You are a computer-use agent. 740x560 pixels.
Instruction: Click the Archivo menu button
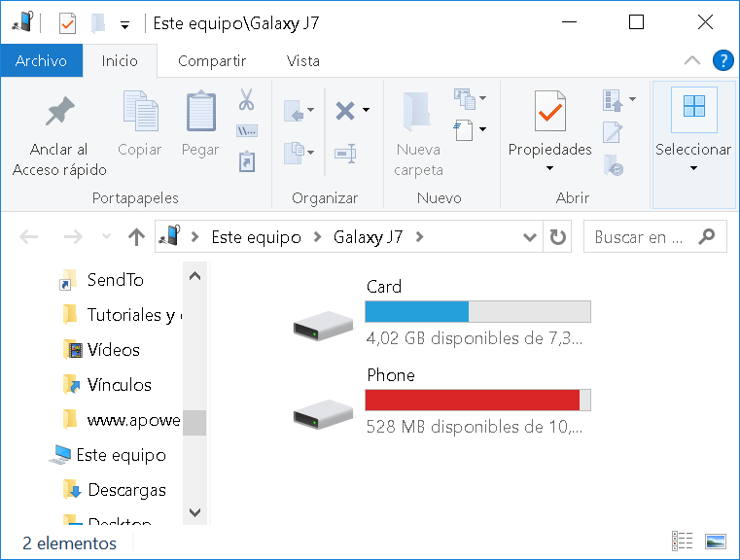[x=41, y=60]
